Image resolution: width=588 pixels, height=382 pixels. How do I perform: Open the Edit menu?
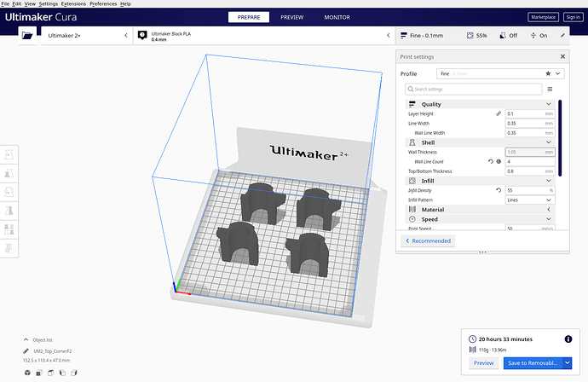click(17, 3)
